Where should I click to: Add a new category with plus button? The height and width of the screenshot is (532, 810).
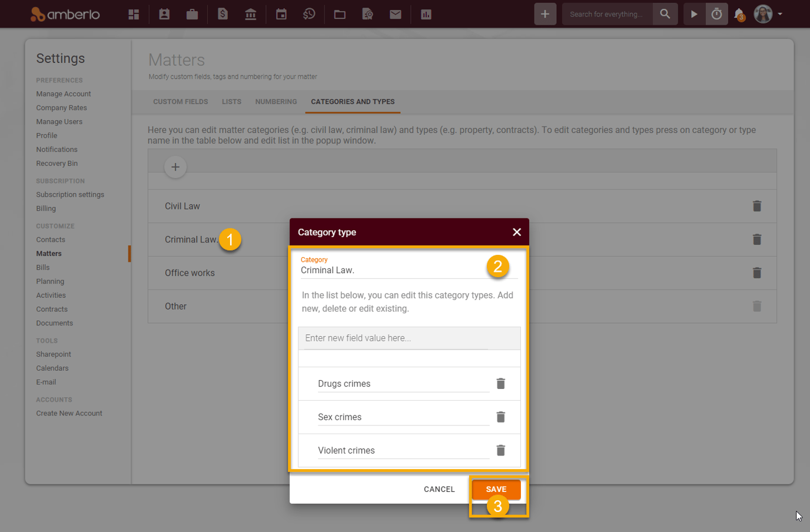coord(175,167)
